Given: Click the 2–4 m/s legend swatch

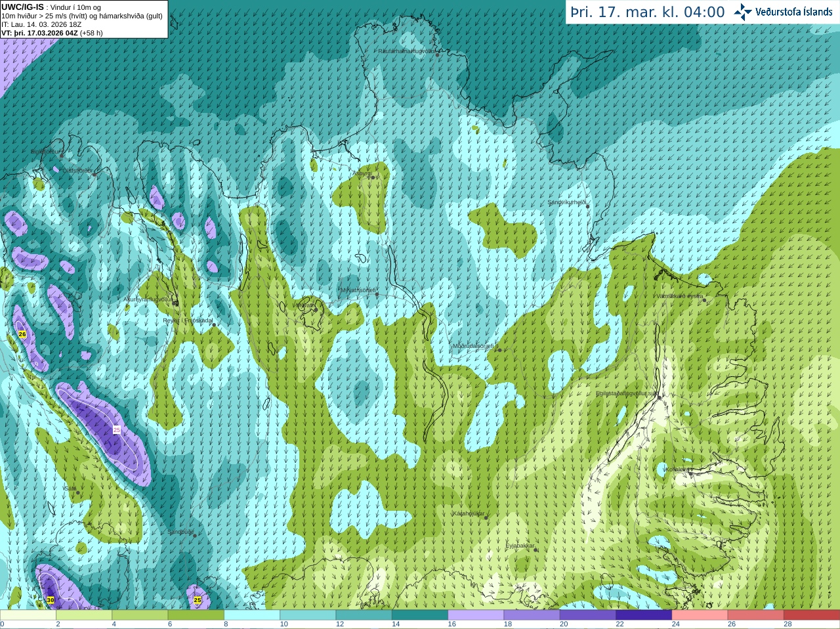Looking at the screenshot, I should coord(84,615).
